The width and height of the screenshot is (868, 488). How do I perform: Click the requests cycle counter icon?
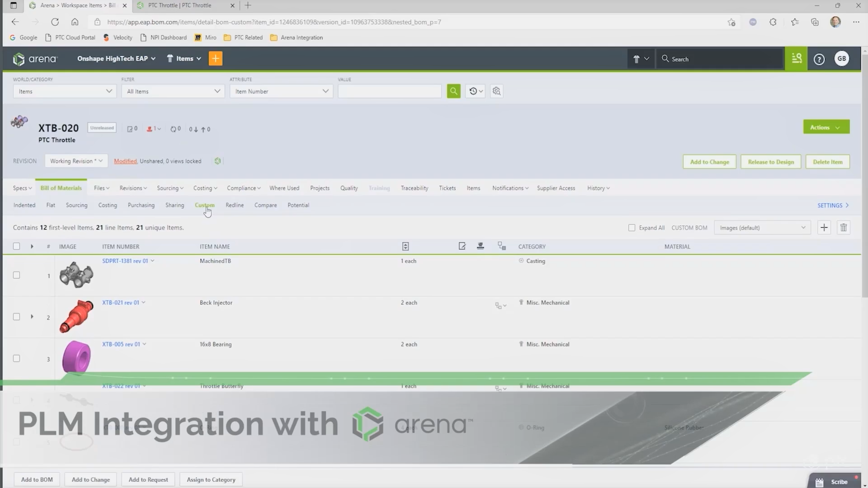175,129
